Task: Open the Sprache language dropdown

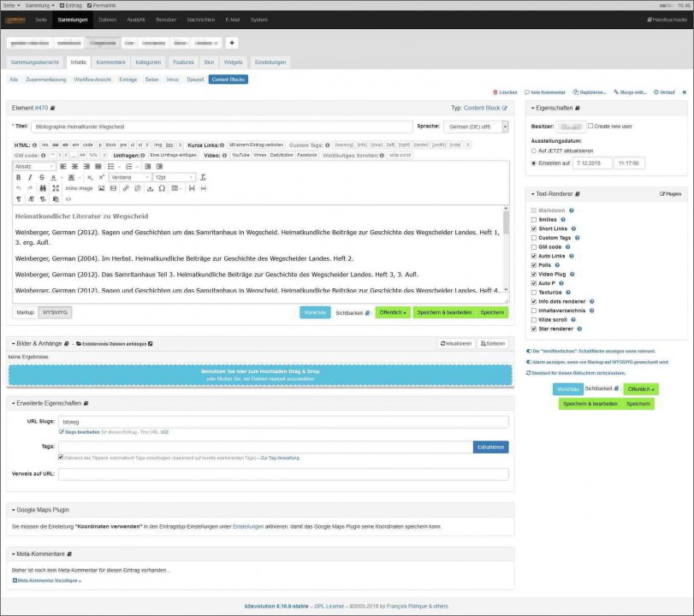Action: (476, 127)
